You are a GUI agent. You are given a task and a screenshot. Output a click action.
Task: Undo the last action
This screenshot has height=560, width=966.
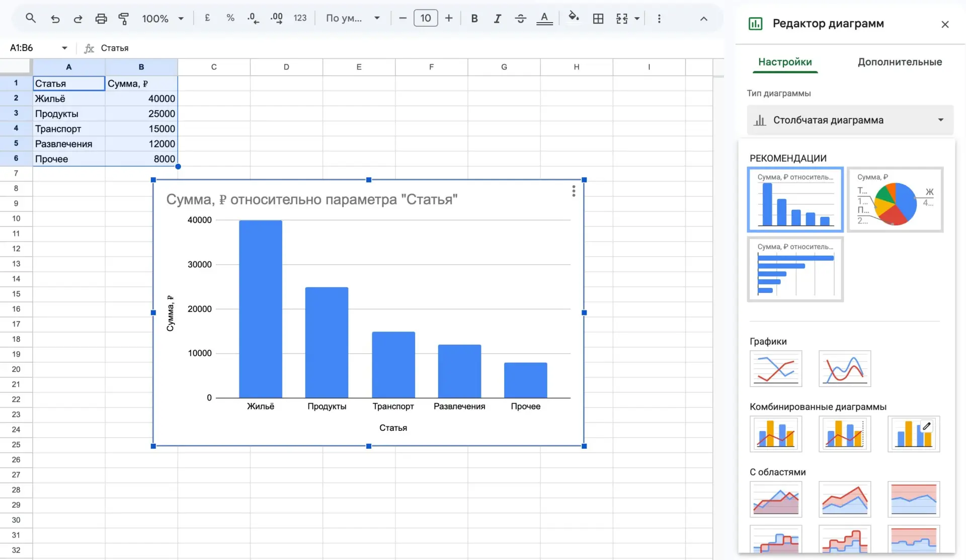[55, 19]
